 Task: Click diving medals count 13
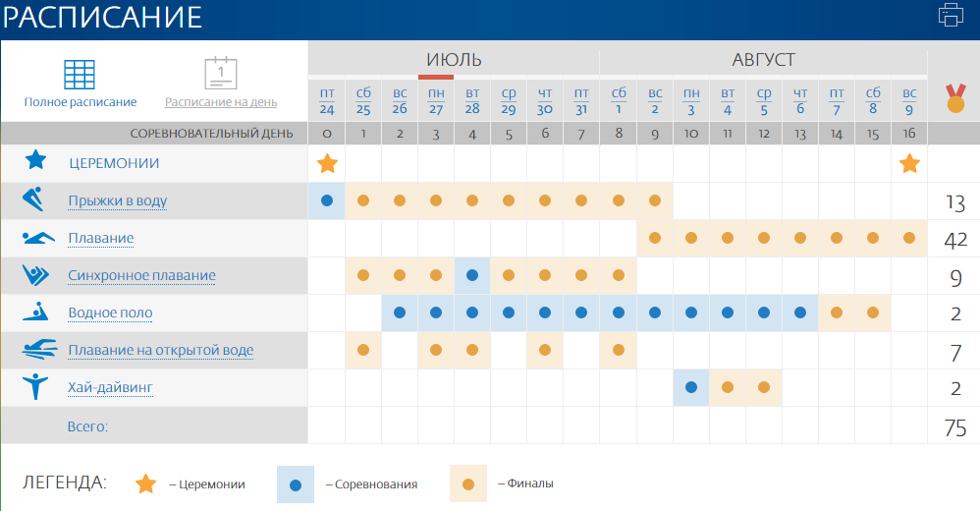(x=955, y=203)
